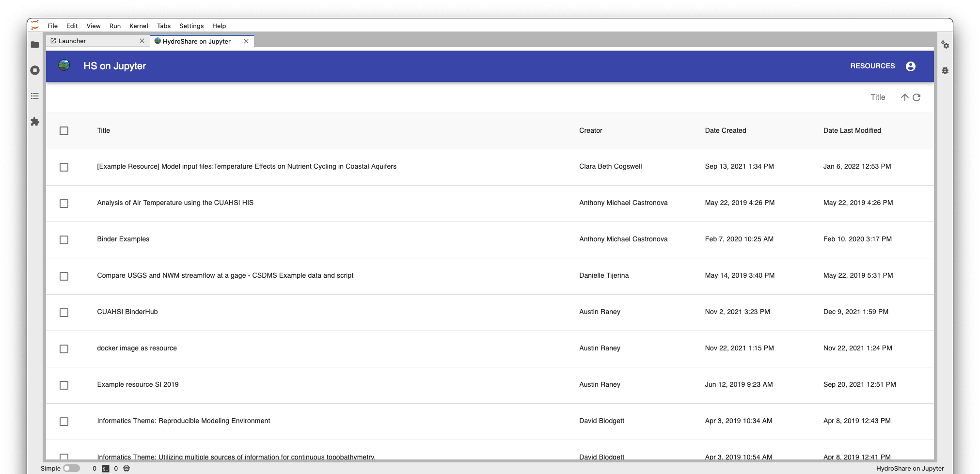Select the Example resource SI 2019 checkbox
980x474 pixels.
64,385
